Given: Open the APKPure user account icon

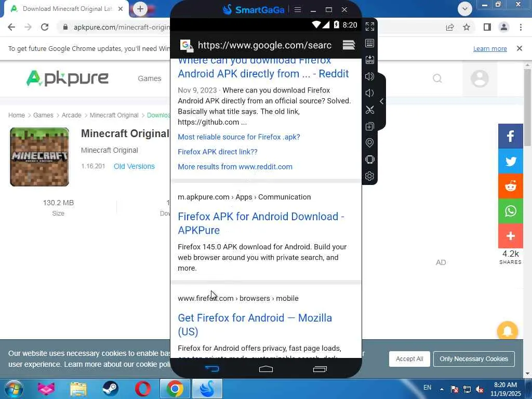Looking at the screenshot, I should pos(480,79).
